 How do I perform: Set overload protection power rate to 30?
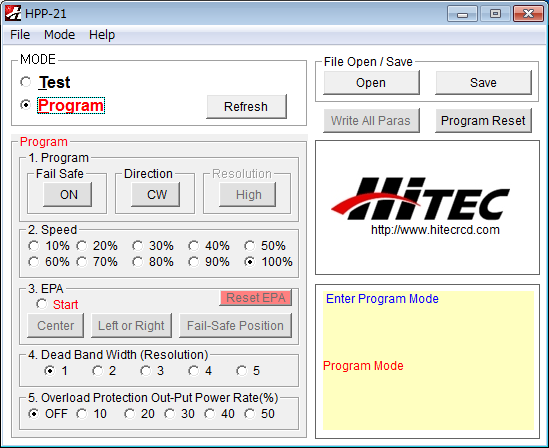click(170, 414)
